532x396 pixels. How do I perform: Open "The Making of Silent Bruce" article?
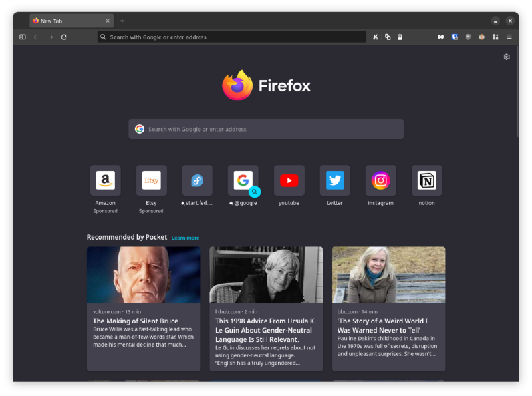(x=136, y=321)
